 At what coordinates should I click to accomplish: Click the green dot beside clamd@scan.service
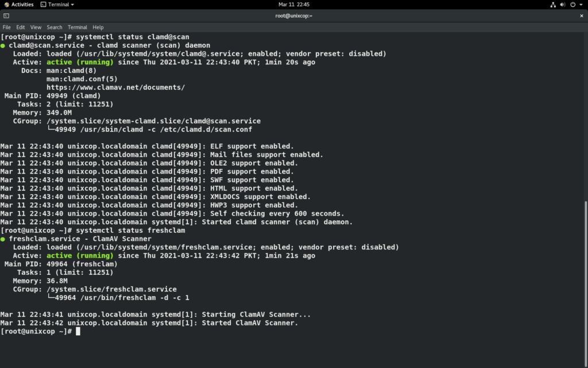tap(3, 45)
